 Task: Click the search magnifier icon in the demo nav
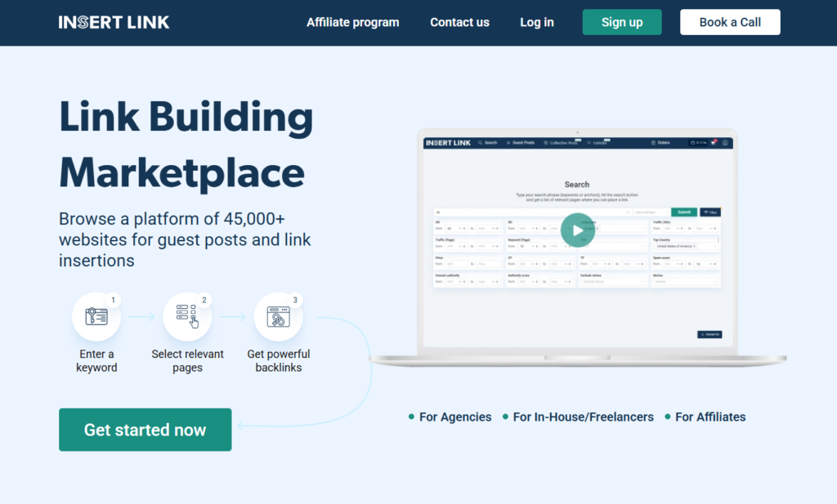click(x=480, y=143)
